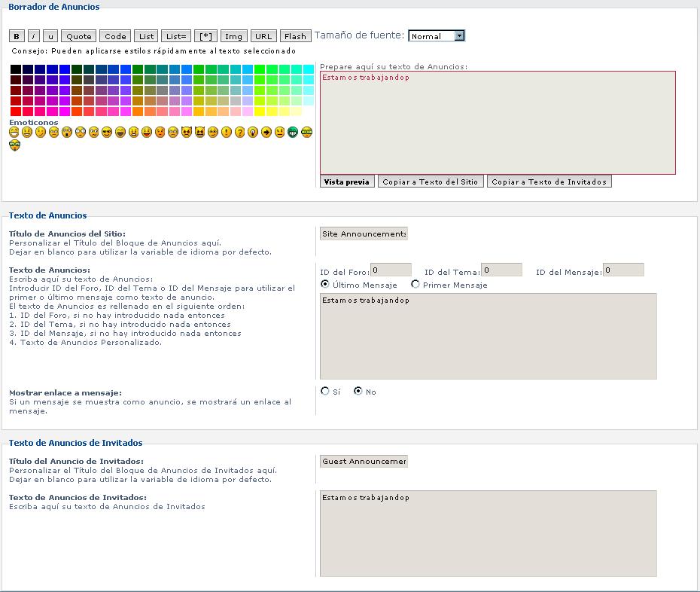Insert the sunglasses cool emoticon
Image resolution: width=700 pixels, height=592 pixels.
[x=107, y=132]
